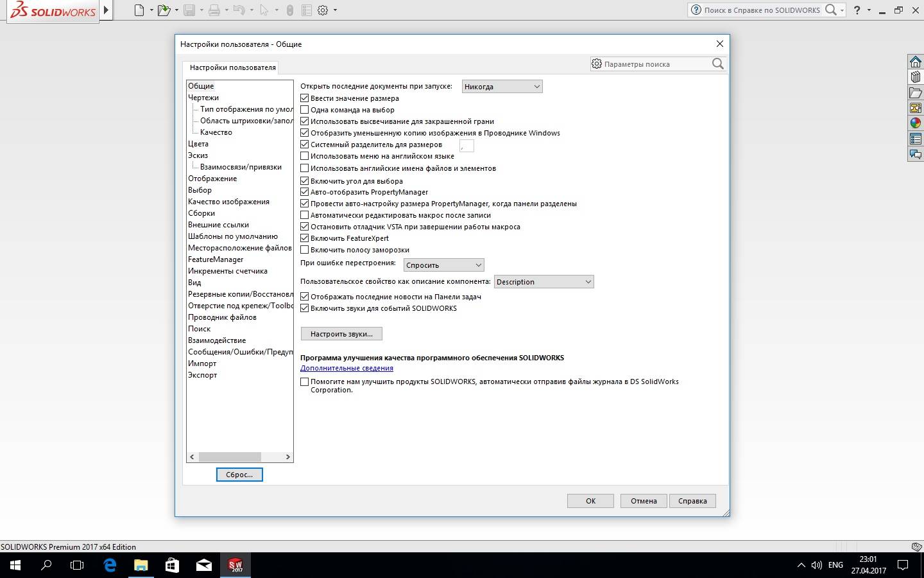Toggle 'Включить FeatureXpert' checkbox
The width and height of the screenshot is (924, 578).
(x=305, y=238)
